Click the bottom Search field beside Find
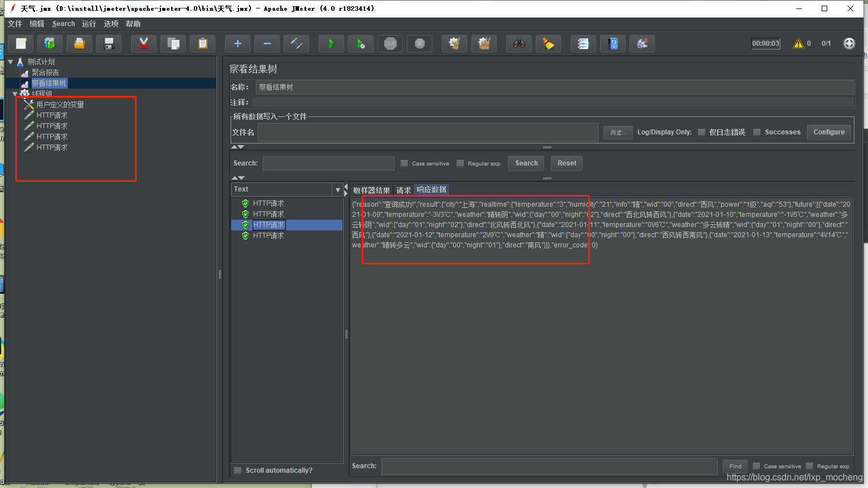The height and width of the screenshot is (488, 868). pos(549,467)
